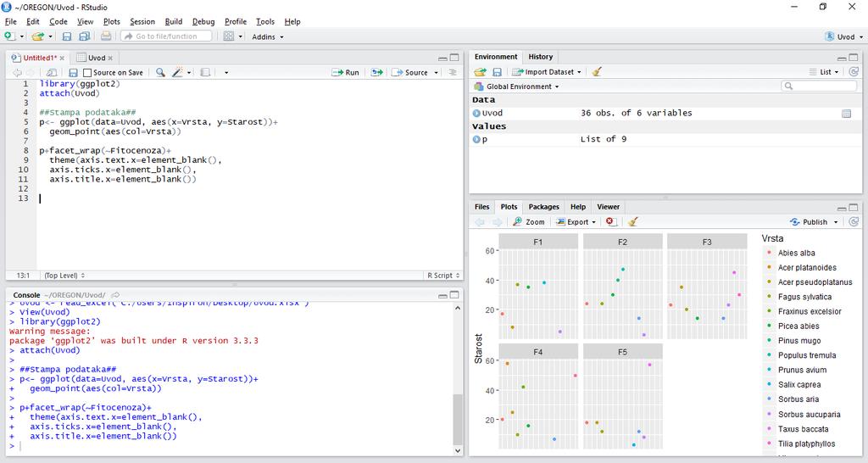Open the Addins dropdown
This screenshot has width=868, height=463.
coord(268,36)
